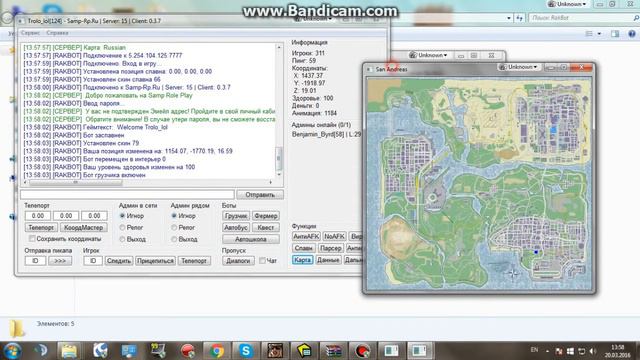This screenshot has width=640, height=360.
Task: Click the Следить button
Action: point(119,260)
